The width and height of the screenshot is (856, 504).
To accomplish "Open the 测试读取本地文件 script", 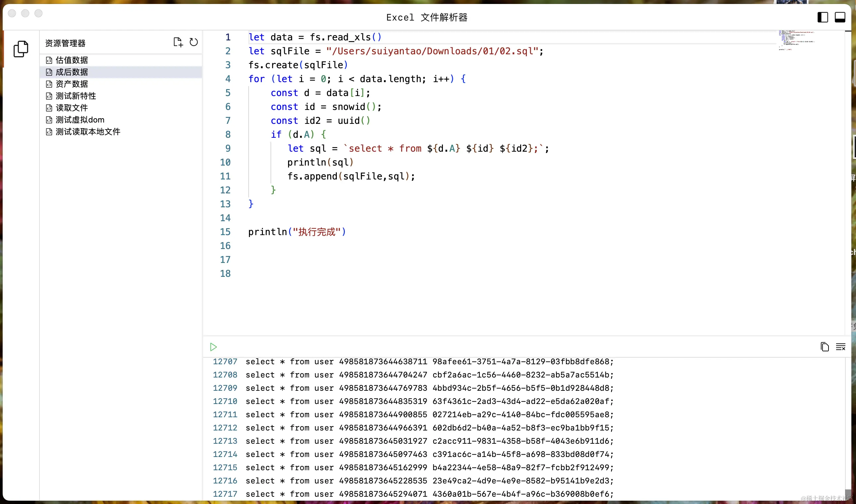I will point(88,131).
